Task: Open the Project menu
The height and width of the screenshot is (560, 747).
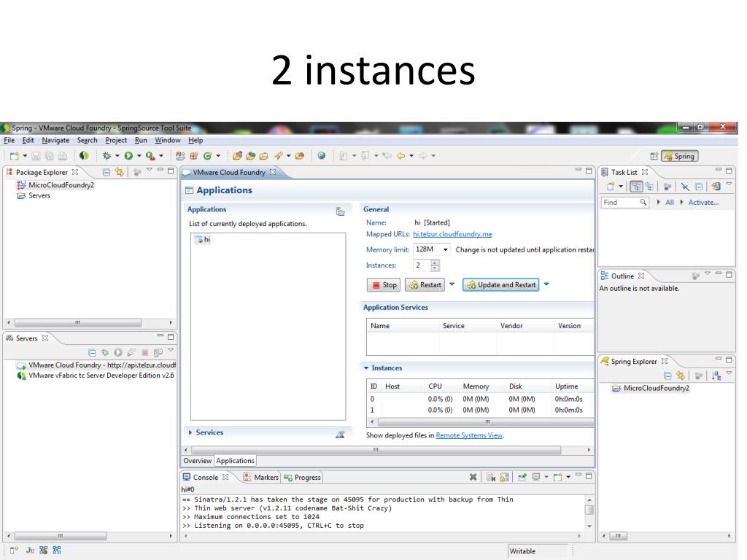Action: point(116,141)
